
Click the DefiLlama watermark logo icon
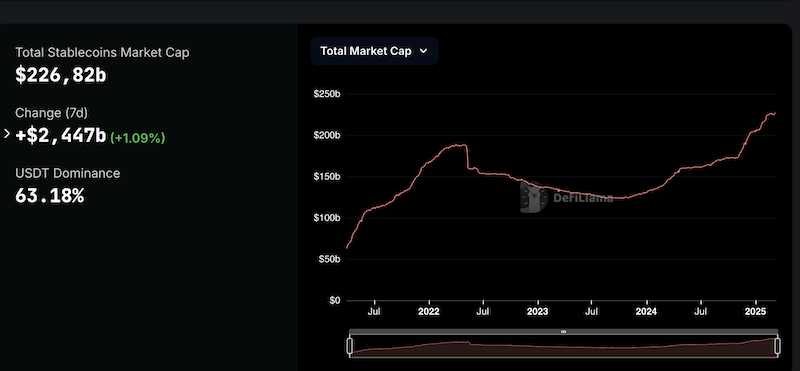pyautogui.click(x=529, y=197)
